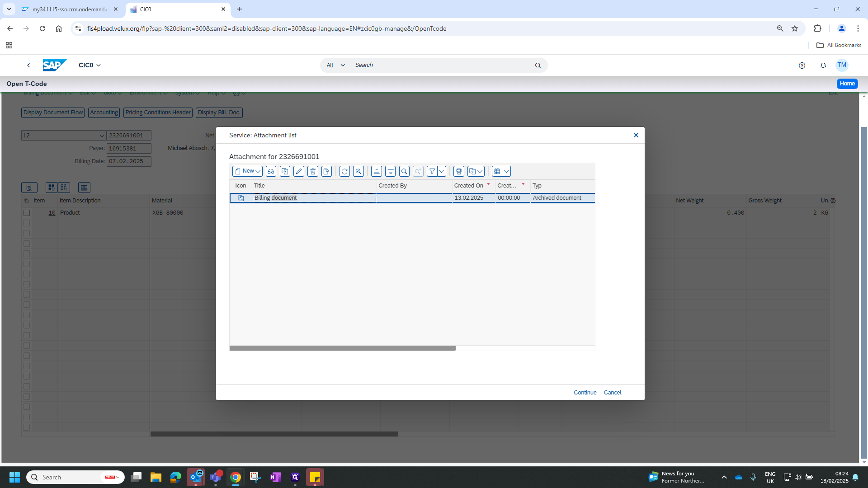Bookmark this page with the star icon
Image resolution: width=868 pixels, height=488 pixels.
tap(795, 28)
